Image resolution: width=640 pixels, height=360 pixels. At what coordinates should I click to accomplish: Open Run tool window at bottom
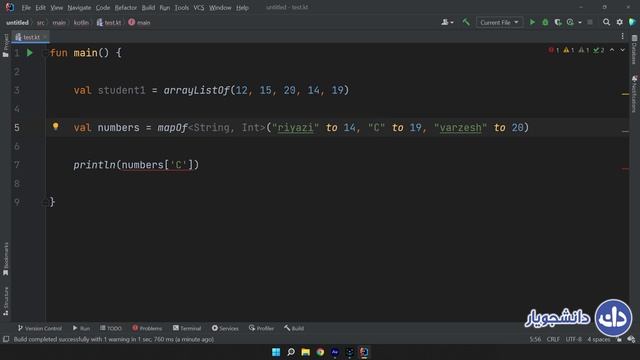click(81, 328)
